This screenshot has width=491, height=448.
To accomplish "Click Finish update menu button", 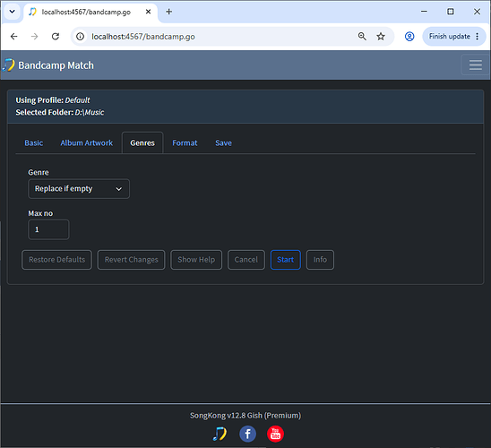I will [453, 37].
